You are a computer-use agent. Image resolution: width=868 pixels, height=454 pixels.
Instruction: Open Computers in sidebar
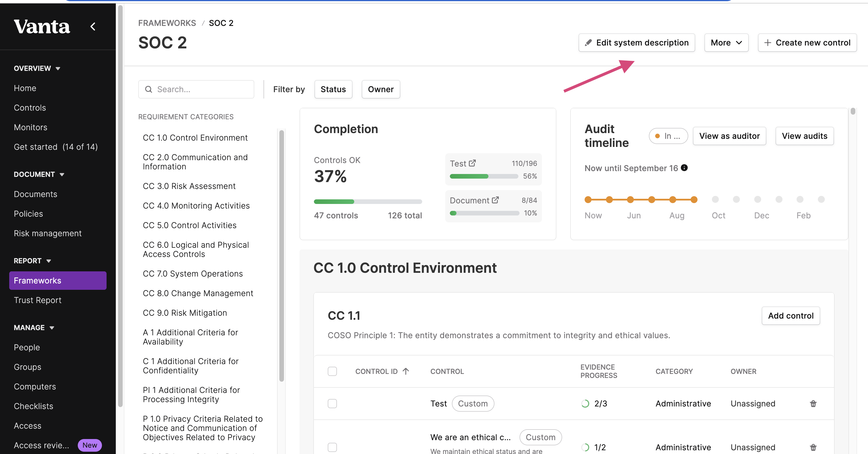tap(35, 386)
